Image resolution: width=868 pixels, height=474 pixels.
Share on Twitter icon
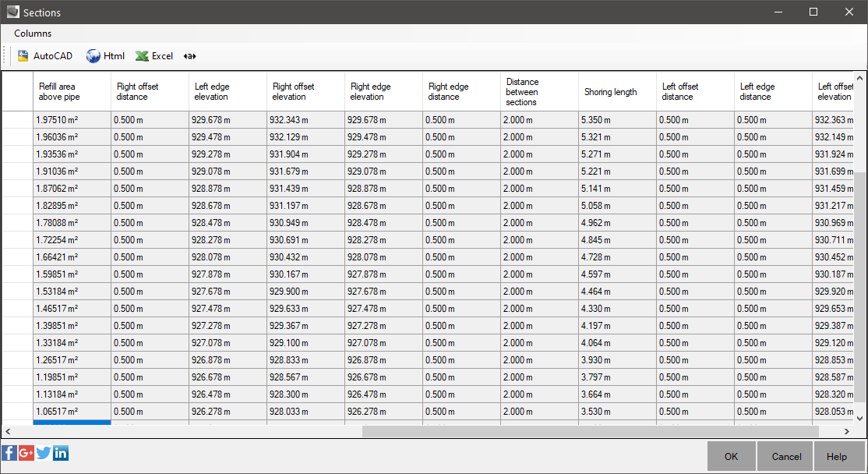[43, 453]
